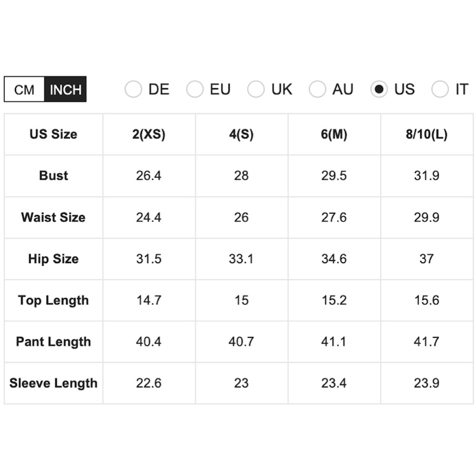Switch units to CM
The width and height of the screenshot is (476, 476).
(24, 89)
